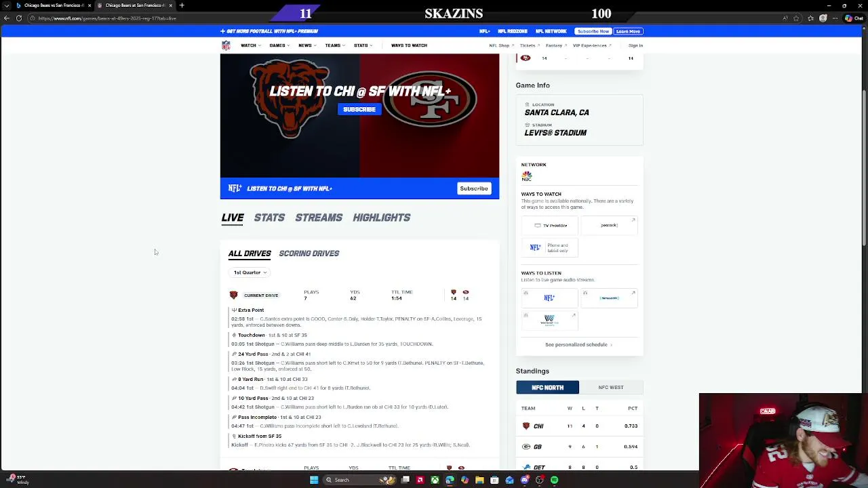Click Get More Football with NFL+ Premium
868x488 pixels.
tap(269, 31)
